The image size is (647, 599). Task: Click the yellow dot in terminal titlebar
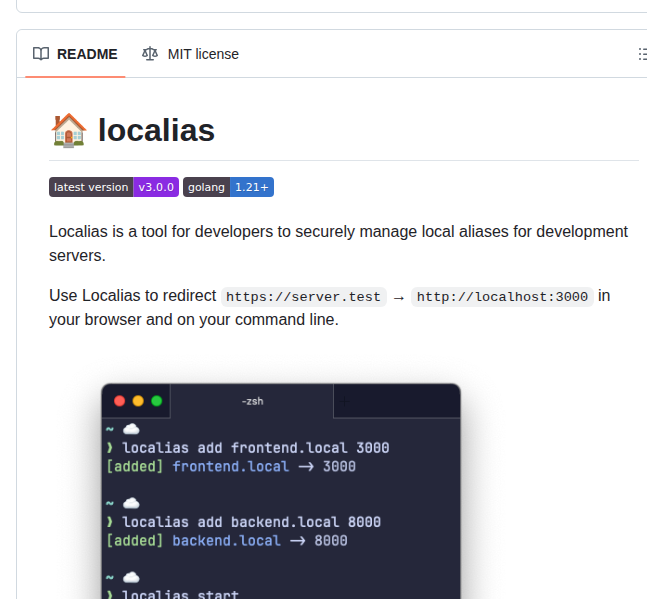138,401
